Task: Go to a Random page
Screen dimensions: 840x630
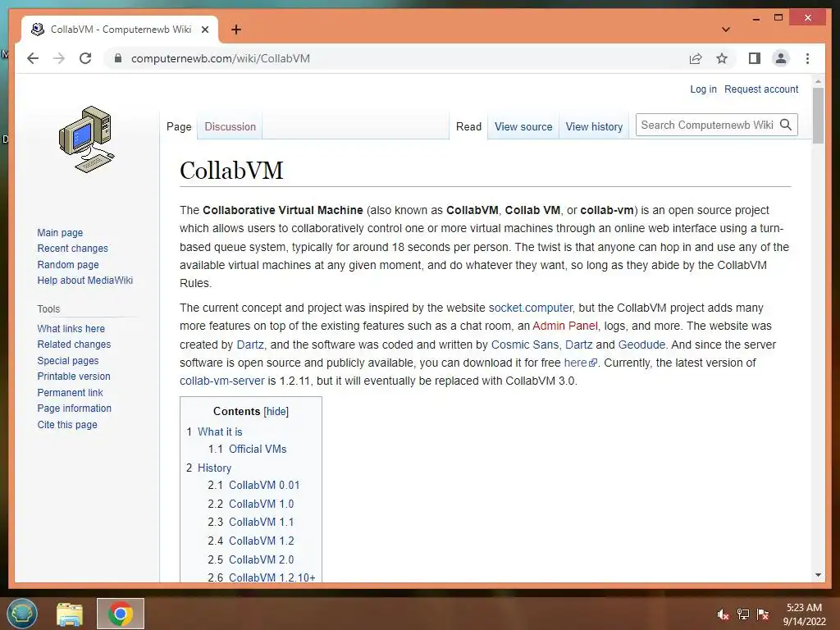Action: [x=68, y=264]
